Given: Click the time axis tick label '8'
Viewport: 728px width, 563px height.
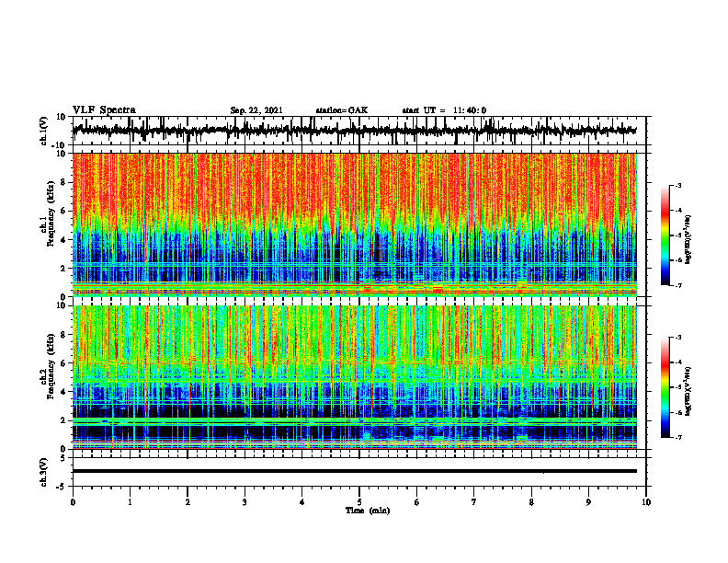Looking at the screenshot, I should coord(531,502).
